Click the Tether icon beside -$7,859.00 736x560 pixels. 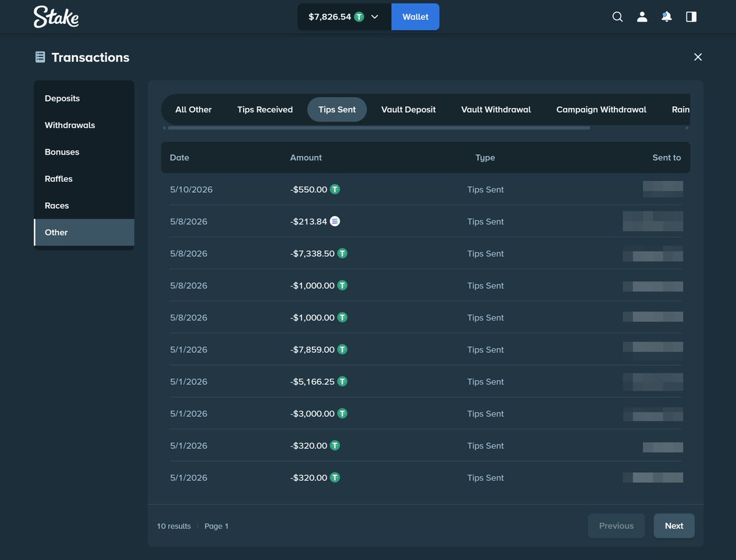tap(342, 349)
